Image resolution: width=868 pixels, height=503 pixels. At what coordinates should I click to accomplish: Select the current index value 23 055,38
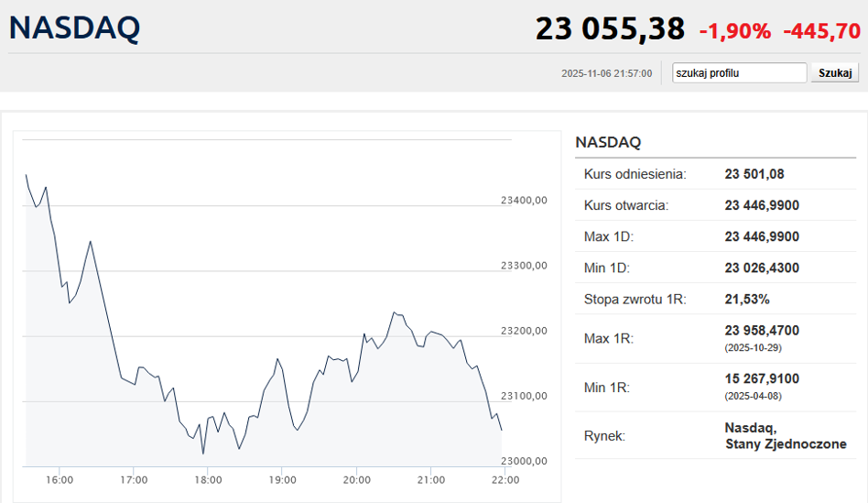pyautogui.click(x=609, y=28)
